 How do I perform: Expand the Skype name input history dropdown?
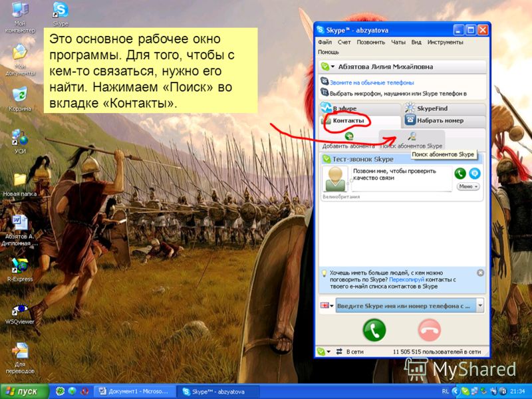point(480,305)
